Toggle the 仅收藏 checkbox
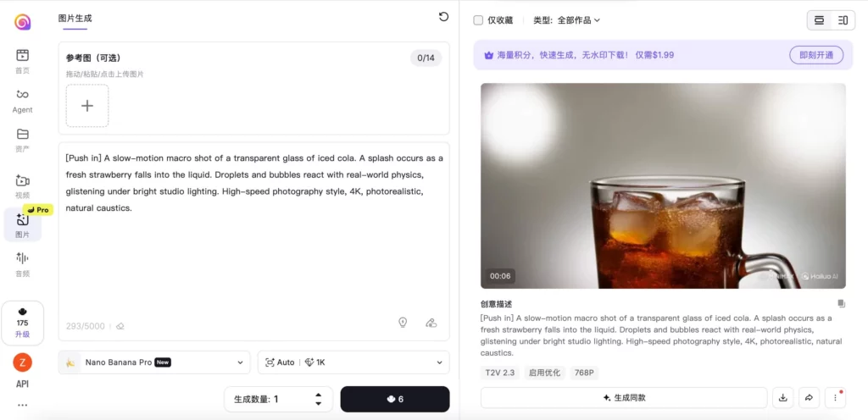Screen dimensions: 868x420 coord(478,20)
